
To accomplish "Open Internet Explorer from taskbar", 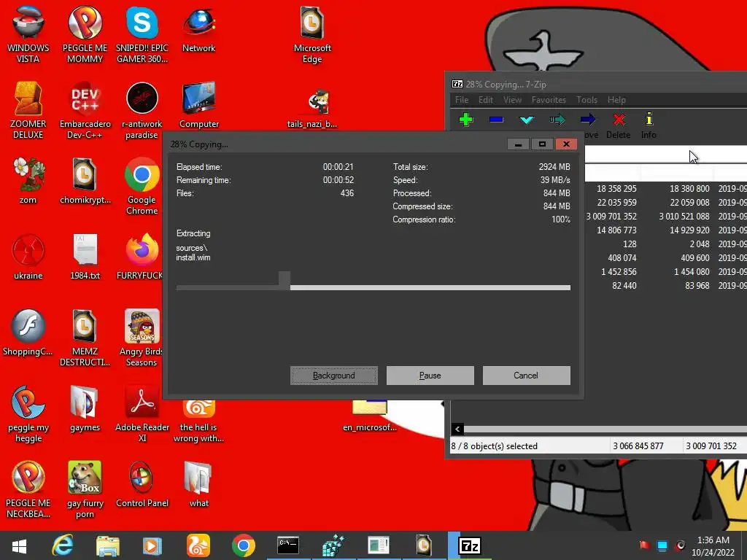I will 63,545.
